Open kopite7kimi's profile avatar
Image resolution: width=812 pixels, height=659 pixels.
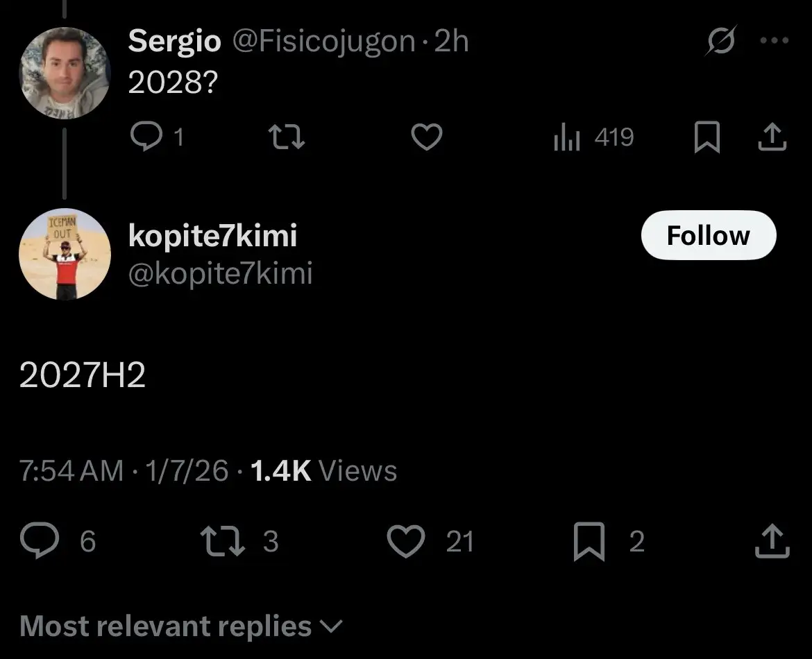click(64, 254)
